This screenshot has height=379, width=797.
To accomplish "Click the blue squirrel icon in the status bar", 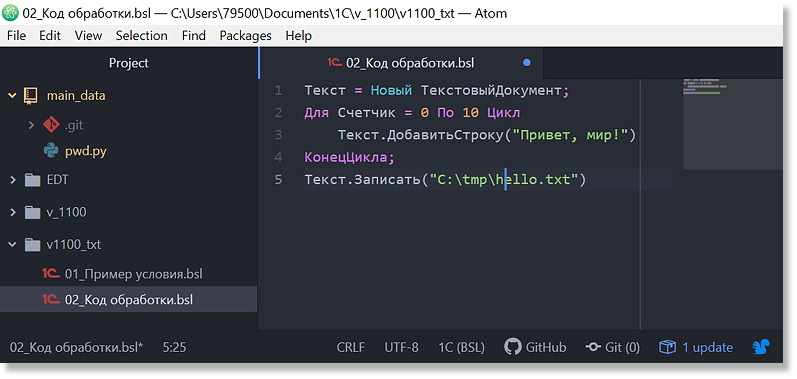I will (x=761, y=348).
